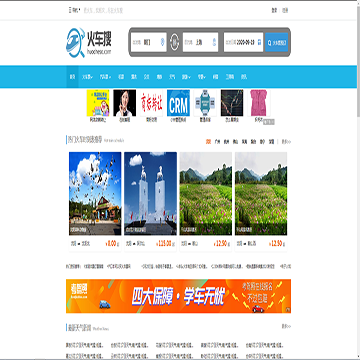Click the departure station input showing Xiamen
This screenshot has height=360, width=360.
(148, 42)
